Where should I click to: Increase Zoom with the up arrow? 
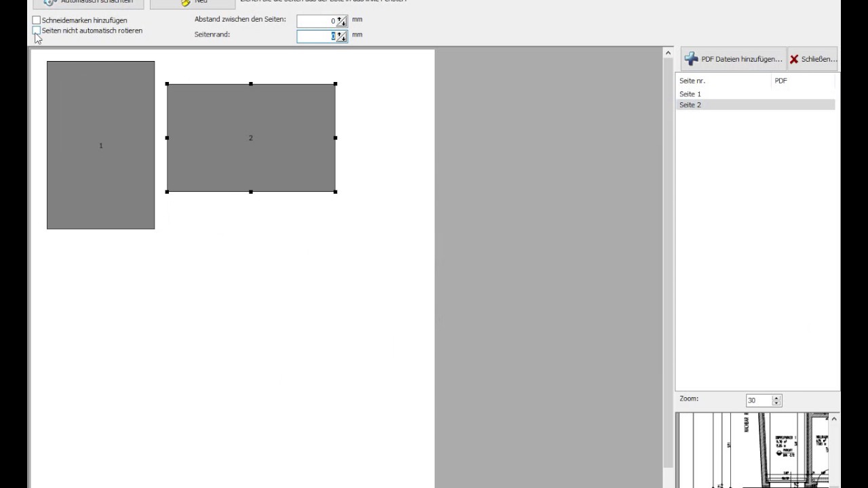[777, 398]
